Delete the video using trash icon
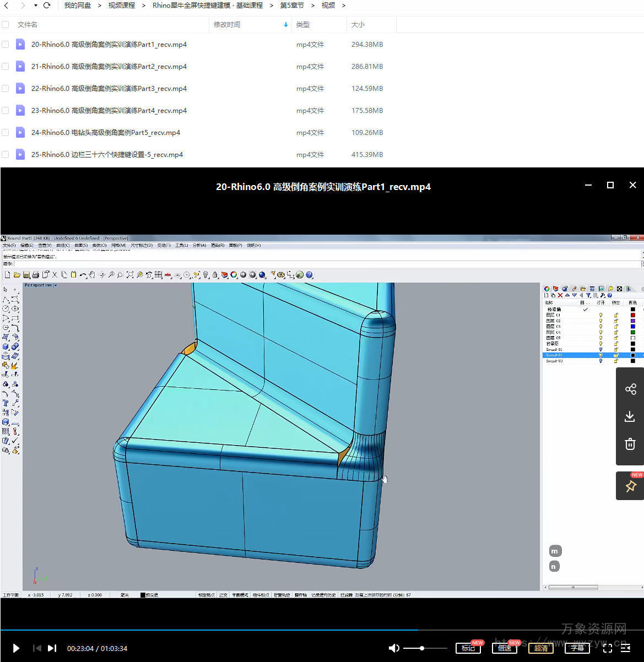Viewport: 644px width, 662px height. tap(630, 444)
